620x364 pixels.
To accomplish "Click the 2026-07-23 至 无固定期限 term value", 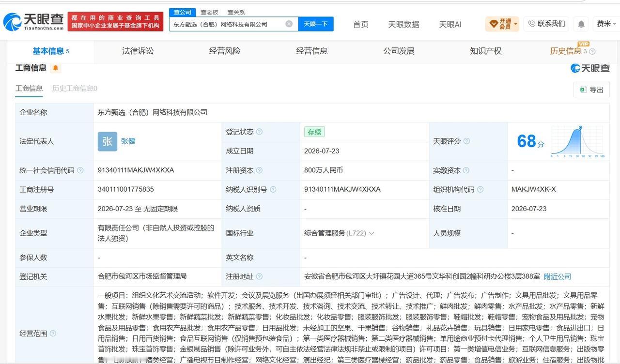I will [x=138, y=209].
